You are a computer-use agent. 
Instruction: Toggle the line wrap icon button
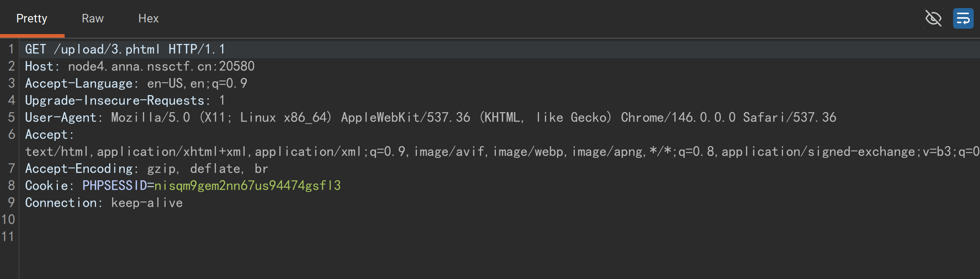click(963, 18)
